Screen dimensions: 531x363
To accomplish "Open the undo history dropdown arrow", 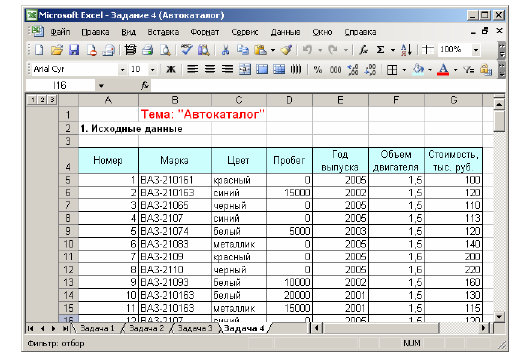I will coord(320,50).
